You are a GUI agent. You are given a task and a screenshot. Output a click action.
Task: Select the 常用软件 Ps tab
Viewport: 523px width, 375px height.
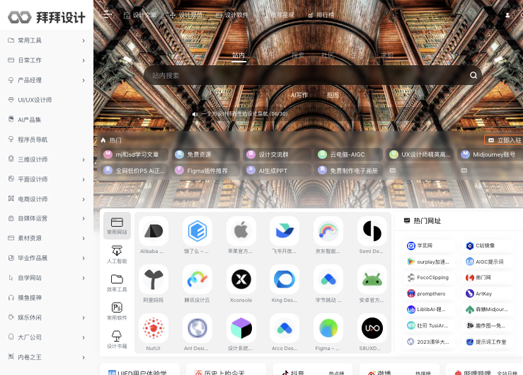pos(117,311)
